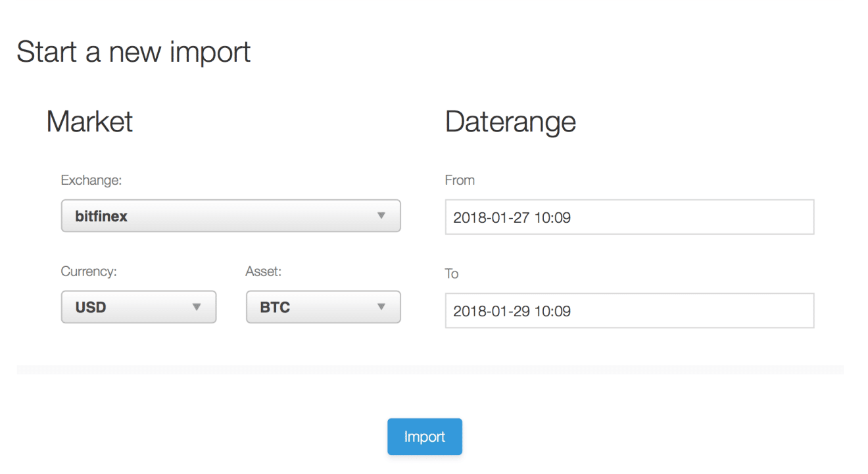The width and height of the screenshot is (868, 474).
Task: Click the 'To' label text
Action: click(452, 273)
